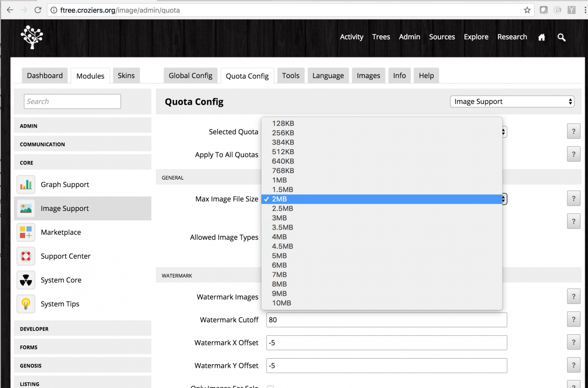
Task: Click the module Search input field
Action: click(72, 101)
